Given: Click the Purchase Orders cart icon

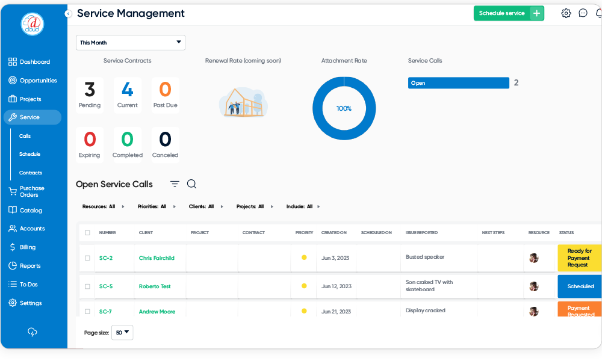Looking at the screenshot, I should 13,191.
